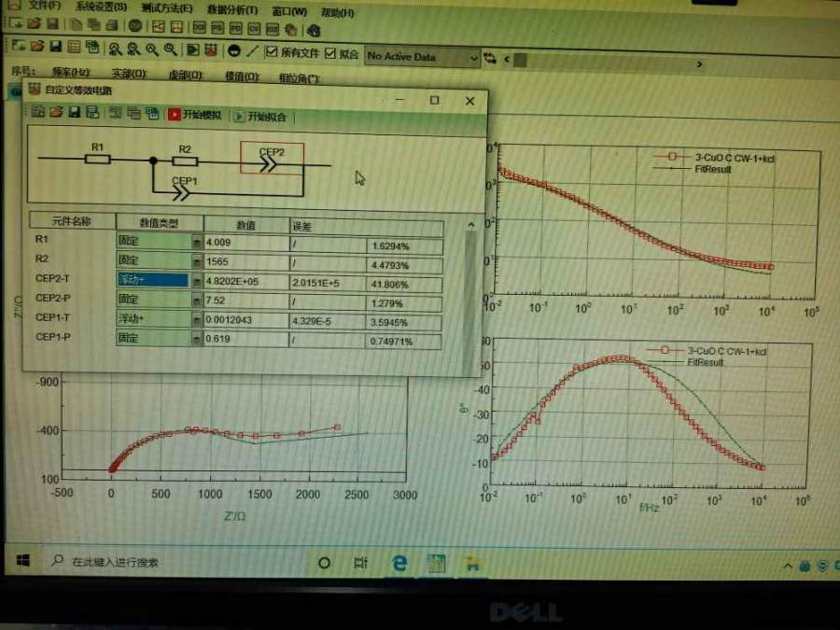Image resolution: width=840 pixels, height=630 pixels.
Task: Toggle the 所有文件 checkbox
Action: [272, 52]
